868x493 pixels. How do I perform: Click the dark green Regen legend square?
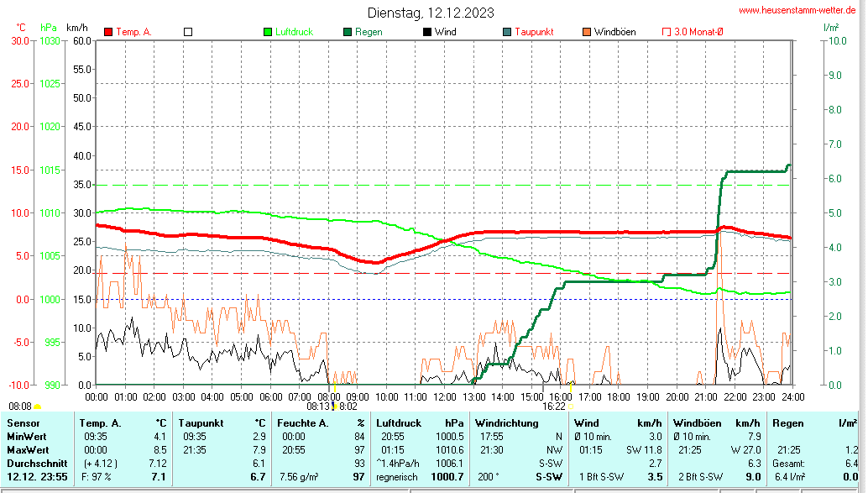point(347,32)
